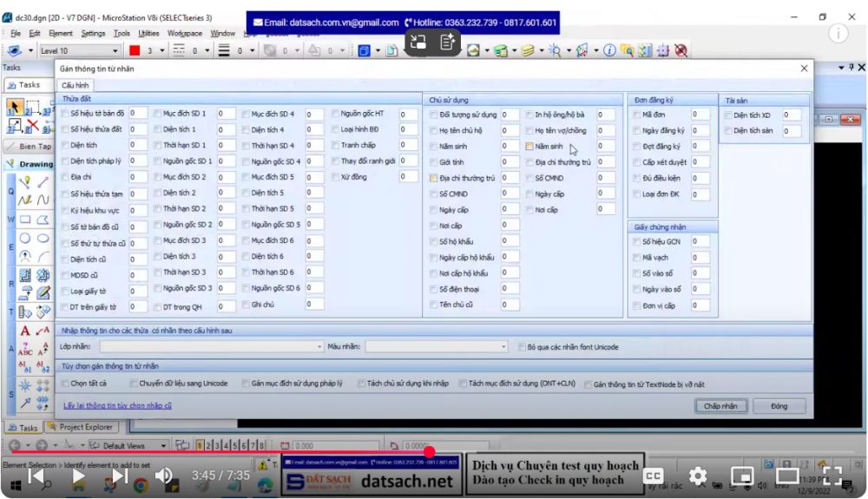The height and width of the screenshot is (499, 868).
Task: Click the Help info icon in toolbar
Action: tap(609, 50)
